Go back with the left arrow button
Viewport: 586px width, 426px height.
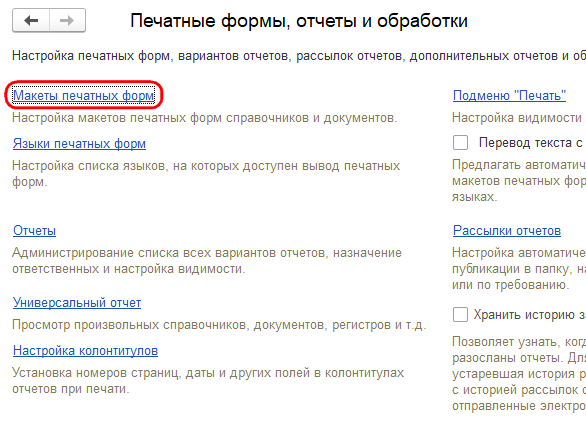click(x=31, y=21)
